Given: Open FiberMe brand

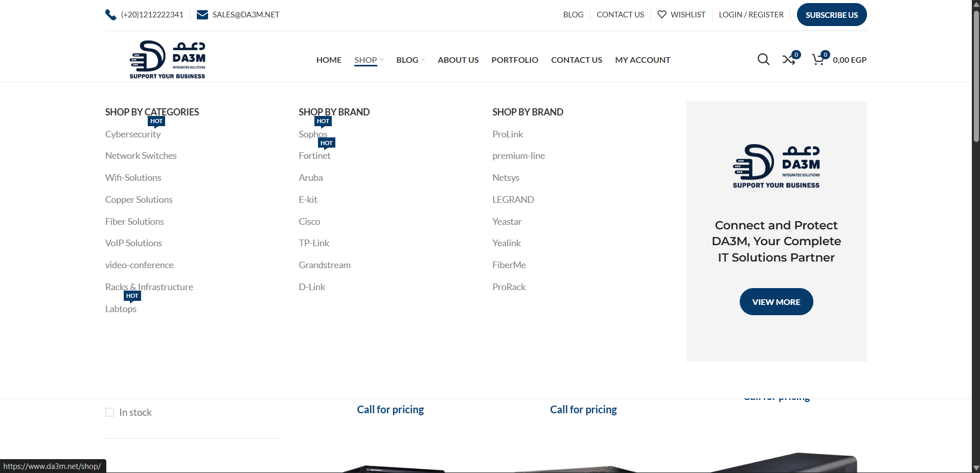Looking at the screenshot, I should coord(509,265).
